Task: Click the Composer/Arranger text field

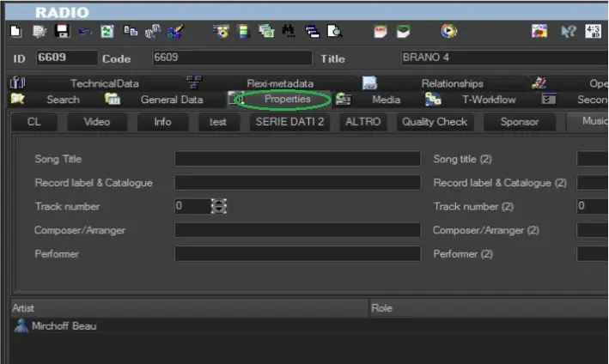Action: 297,230
